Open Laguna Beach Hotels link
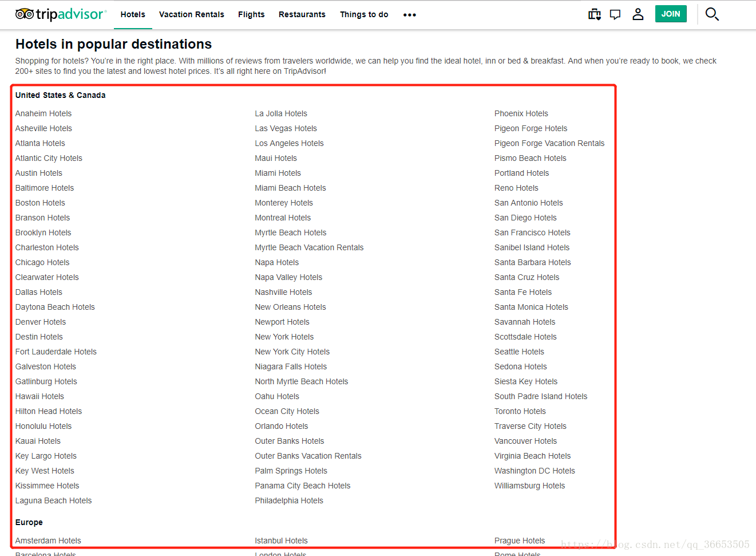 (53, 500)
